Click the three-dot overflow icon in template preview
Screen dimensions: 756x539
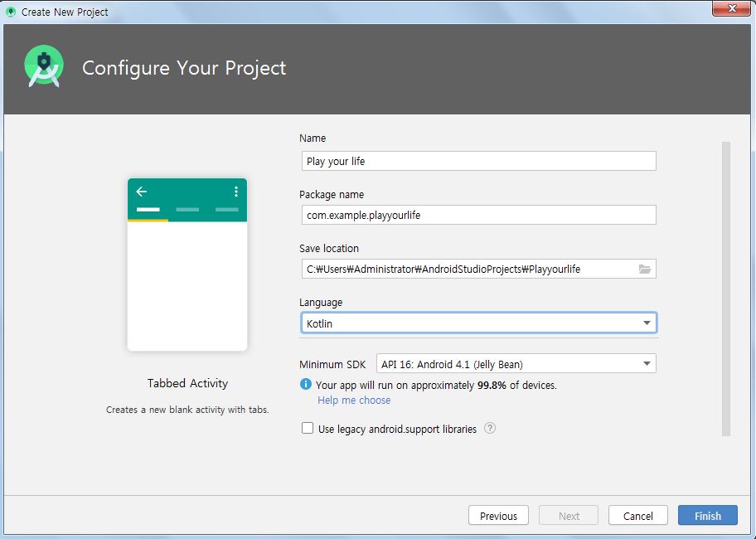click(x=235, y=192)
